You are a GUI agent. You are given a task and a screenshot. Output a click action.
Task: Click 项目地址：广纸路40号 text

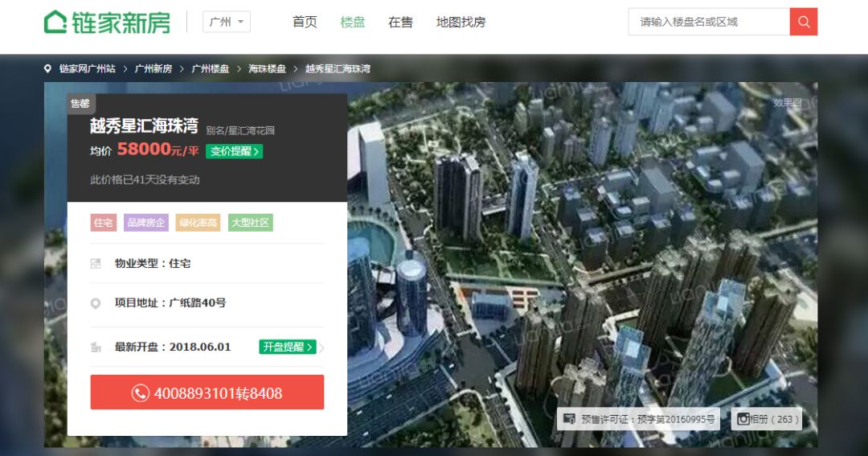click(x=170, y=302)
